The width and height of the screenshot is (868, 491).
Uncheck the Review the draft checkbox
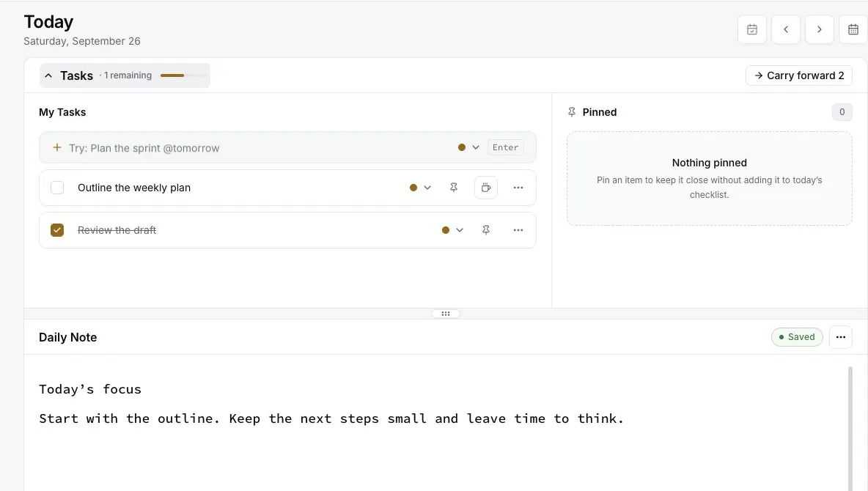point(57,230)
